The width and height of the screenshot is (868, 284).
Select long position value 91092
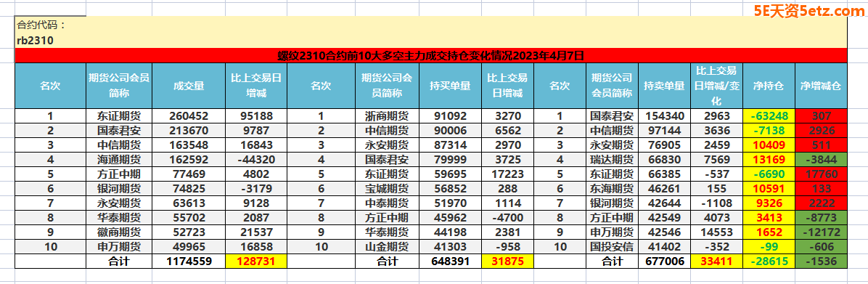click(450, 115)
